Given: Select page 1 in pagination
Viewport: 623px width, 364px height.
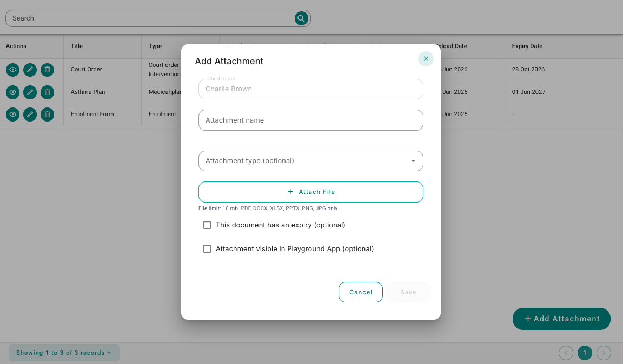Looking at the screenshot, I should tap(585, 353).
